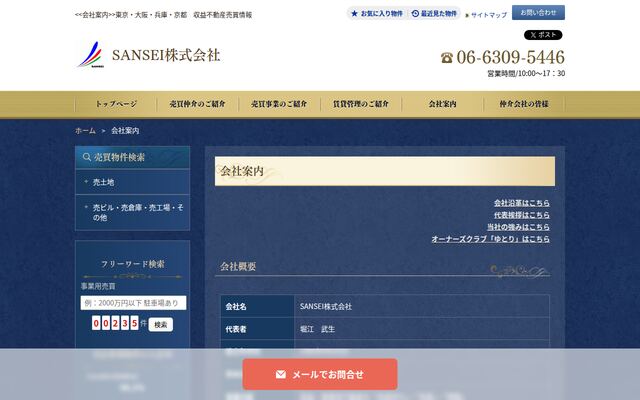
Task: Click 営業時間/10:00〜17:30 text
Action: pos(526,73)
